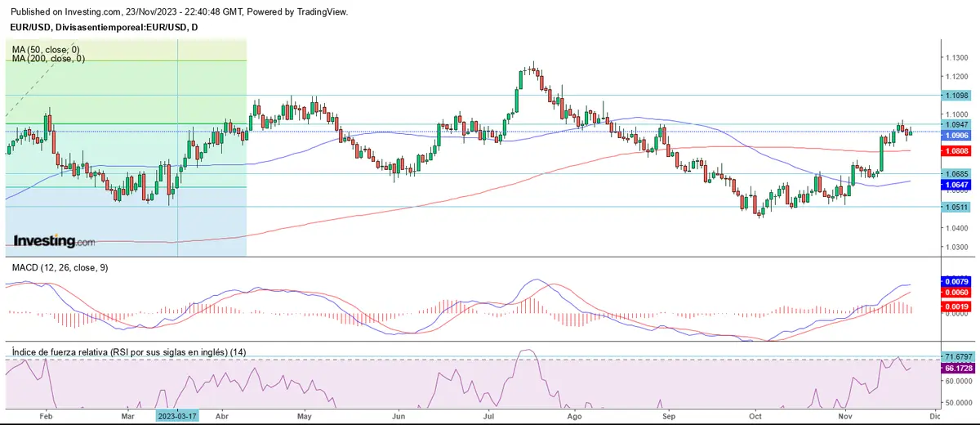
Task: Click the 1.0947 resistance level label
Action: click(955, 124)
